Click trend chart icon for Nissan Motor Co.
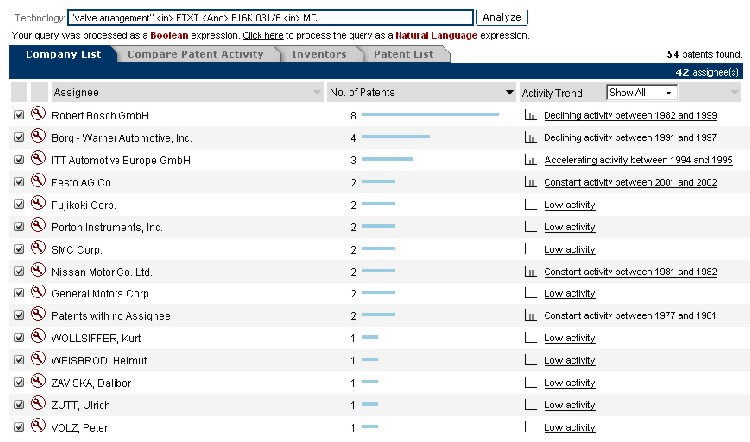The image size is (750, 442). point(530,271)
